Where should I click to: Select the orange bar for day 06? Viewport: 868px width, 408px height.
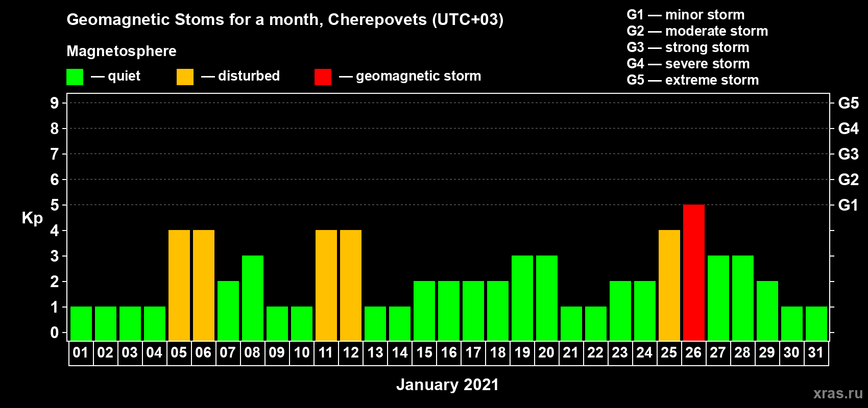[204, 285]
